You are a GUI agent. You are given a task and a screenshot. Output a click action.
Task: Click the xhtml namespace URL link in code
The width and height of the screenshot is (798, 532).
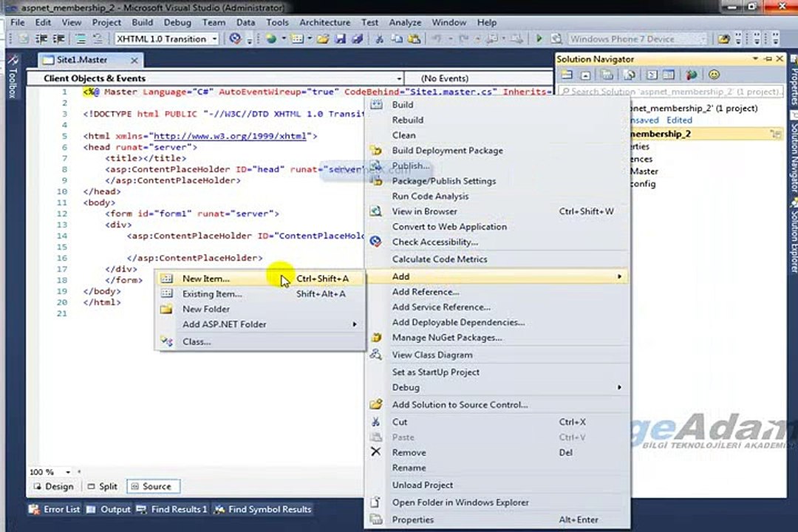[230, 136]
